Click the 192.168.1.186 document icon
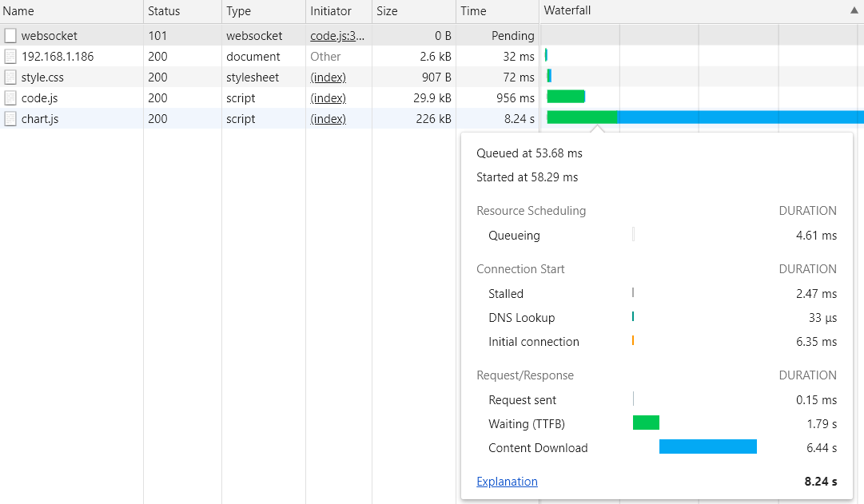 tap(10, 57)
